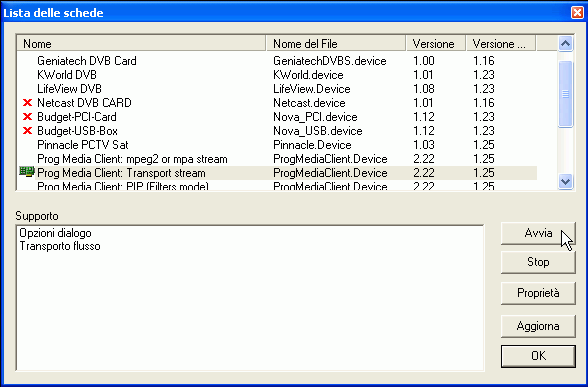Close the Lista delle schede window

577,12
